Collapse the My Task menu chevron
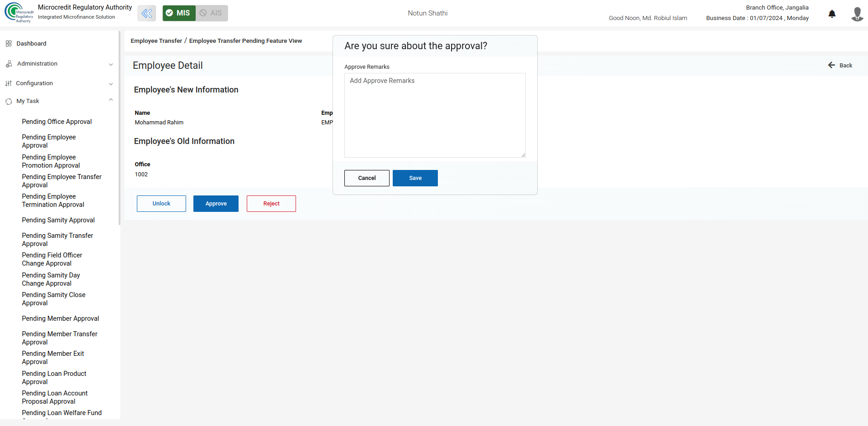 111,100
